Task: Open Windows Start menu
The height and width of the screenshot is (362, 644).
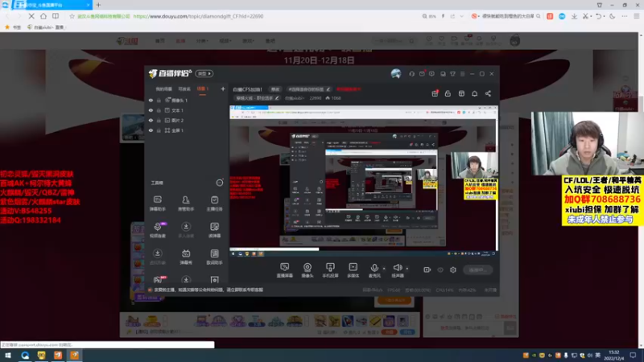Action: click(8, 356)
